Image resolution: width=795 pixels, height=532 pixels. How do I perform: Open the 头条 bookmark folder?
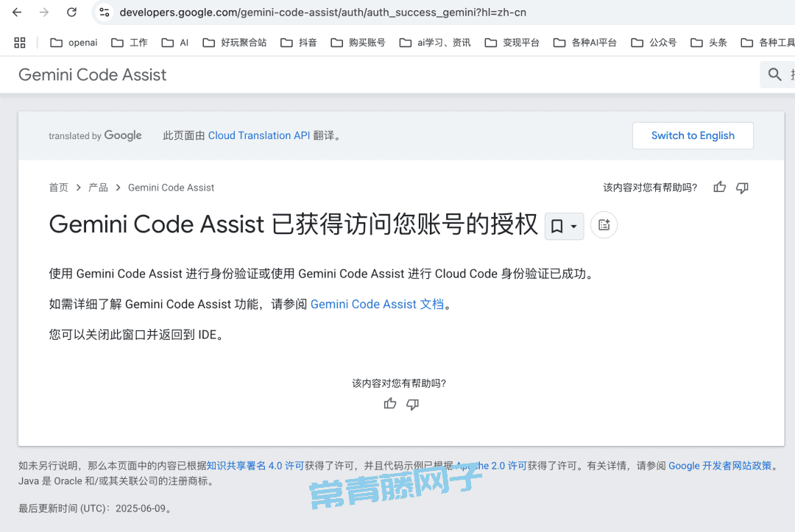point(709,43)
